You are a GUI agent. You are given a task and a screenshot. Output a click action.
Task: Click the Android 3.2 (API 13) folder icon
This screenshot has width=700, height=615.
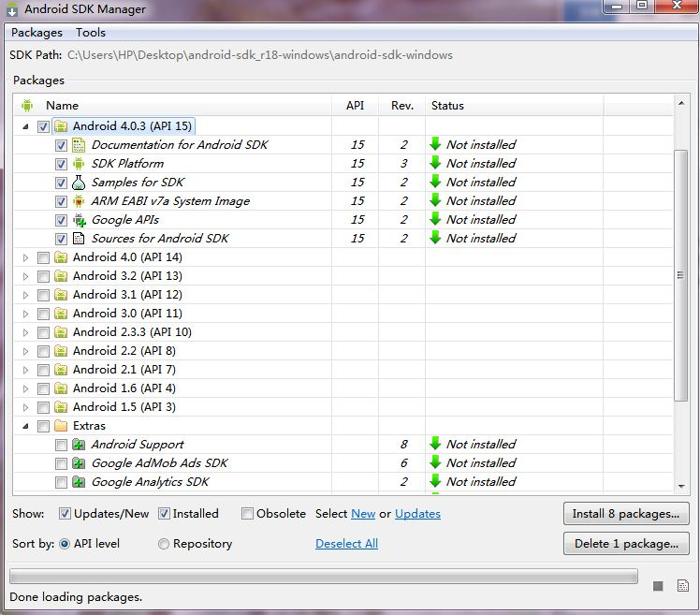coord(61,276)
